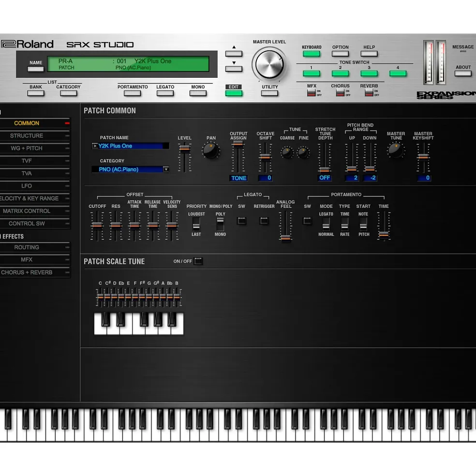476x476 pixels.
Task: Open the TVA section
Action: 35,173
